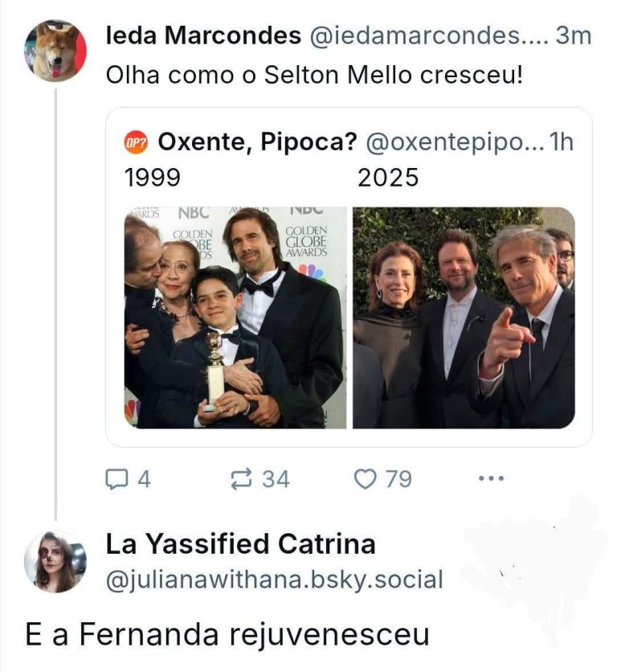
Task: Click the Oxente, Pipoca? orange avatar icon
Action: click(137, 142)
